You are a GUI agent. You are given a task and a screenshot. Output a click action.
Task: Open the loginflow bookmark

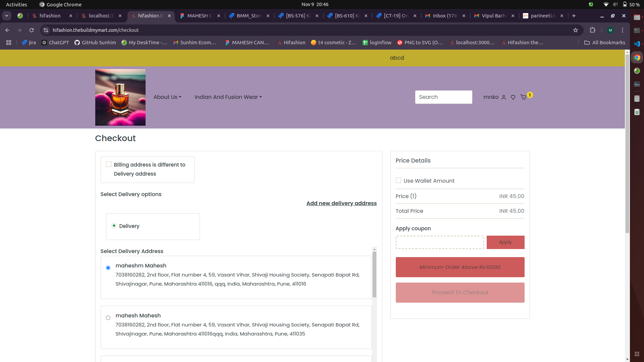377,43
